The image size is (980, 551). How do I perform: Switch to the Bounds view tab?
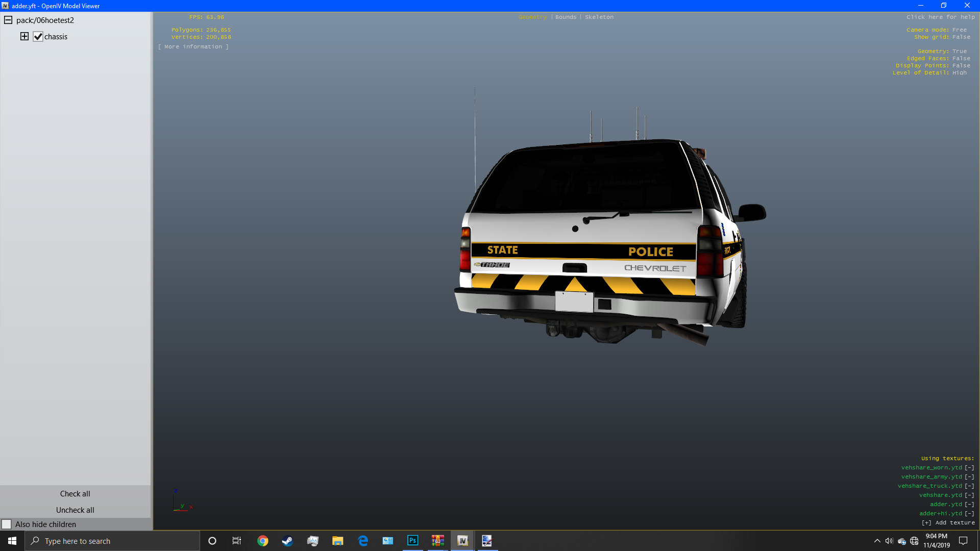click(x=566, y=17)
